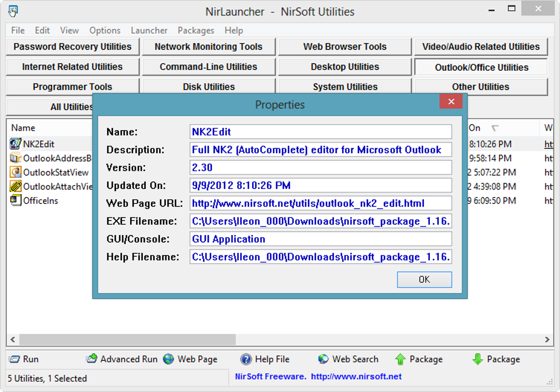Switch to Other Utilities tab
The height and width of the screenshot is (392, 560).
coord(481,87)
